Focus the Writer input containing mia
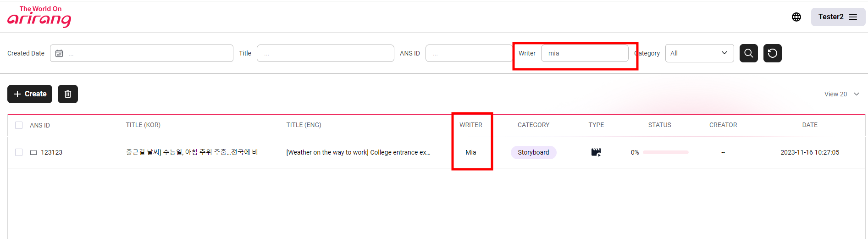Viewport: 868px width, 239px height. click(x=584, y=53)
